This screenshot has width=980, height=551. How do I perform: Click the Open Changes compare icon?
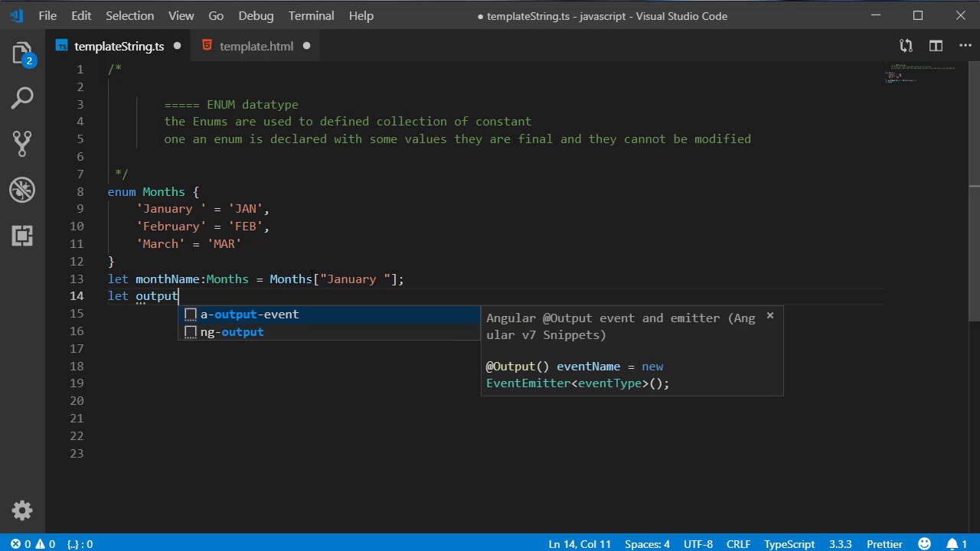(x=906, y=46)
